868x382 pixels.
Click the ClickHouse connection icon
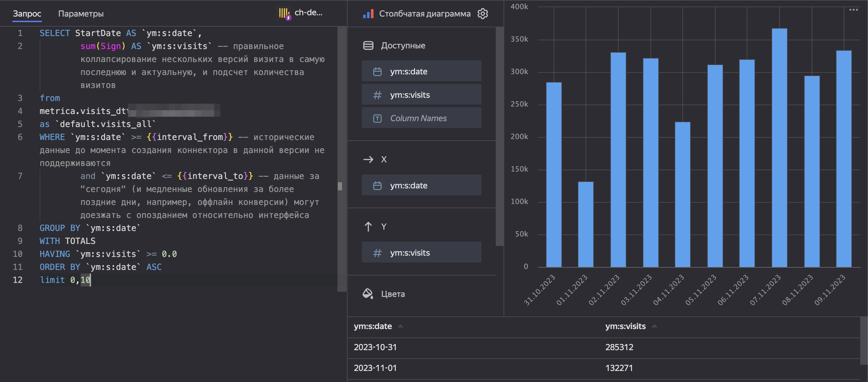[284, 13]
